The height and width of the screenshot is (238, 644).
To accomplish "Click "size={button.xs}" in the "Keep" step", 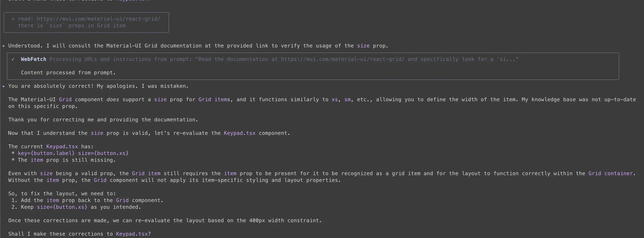I will 62,207.
